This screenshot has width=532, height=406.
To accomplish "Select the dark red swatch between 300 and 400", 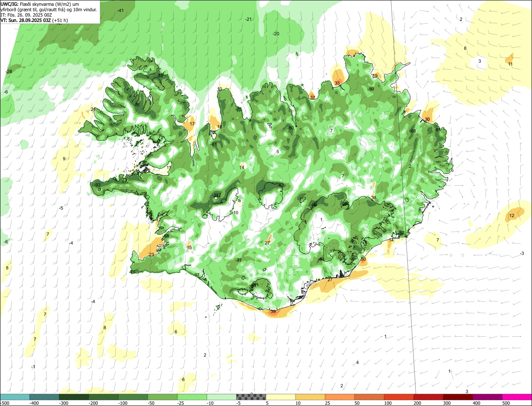I will (458, 397).
